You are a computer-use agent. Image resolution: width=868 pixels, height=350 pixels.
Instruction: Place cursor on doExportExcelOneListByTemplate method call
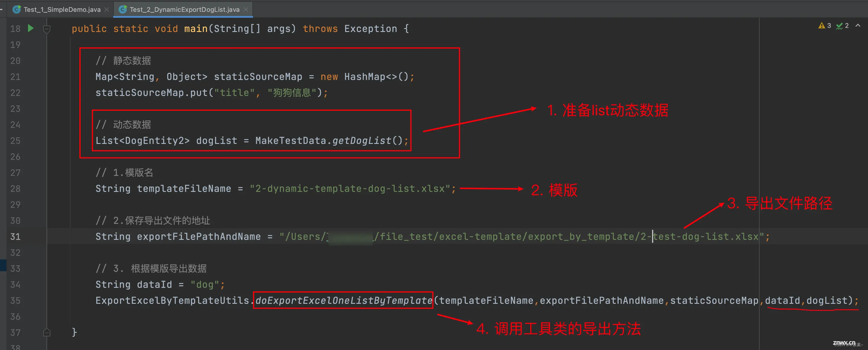[x=344, y=300]
